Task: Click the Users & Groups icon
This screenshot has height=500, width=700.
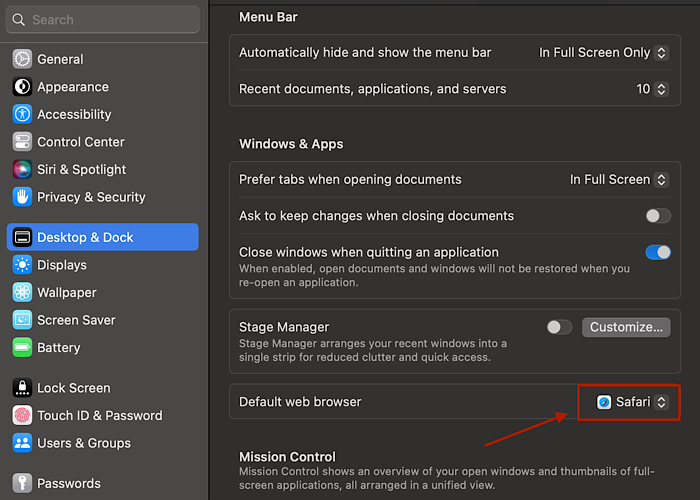Action: click(22, 443)
